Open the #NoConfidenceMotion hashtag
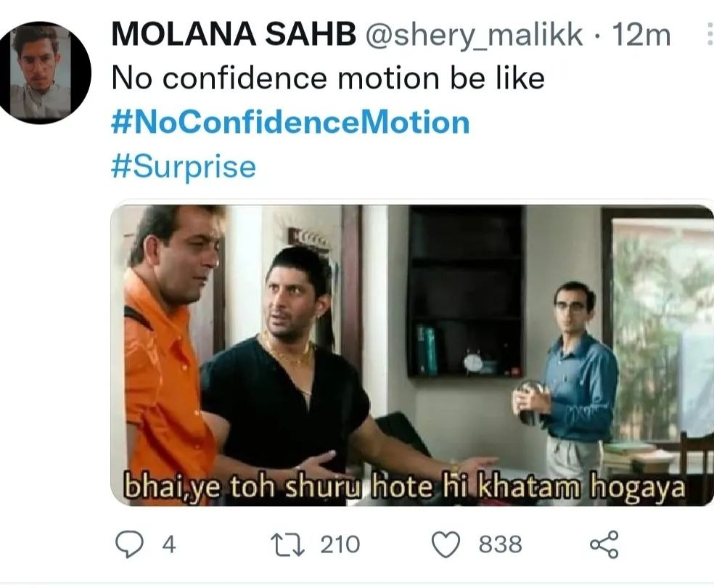Screen dimensions: 714x588 (290, 122)
